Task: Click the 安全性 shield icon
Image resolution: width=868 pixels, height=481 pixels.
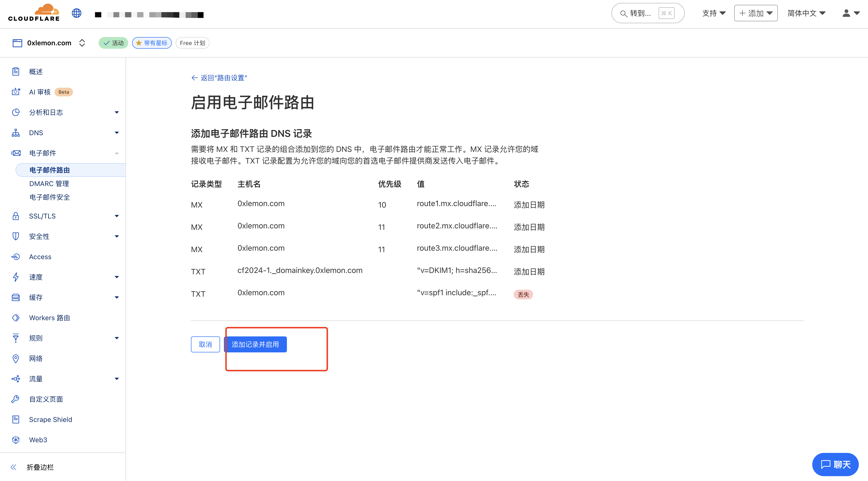Action: click(16, 236)
